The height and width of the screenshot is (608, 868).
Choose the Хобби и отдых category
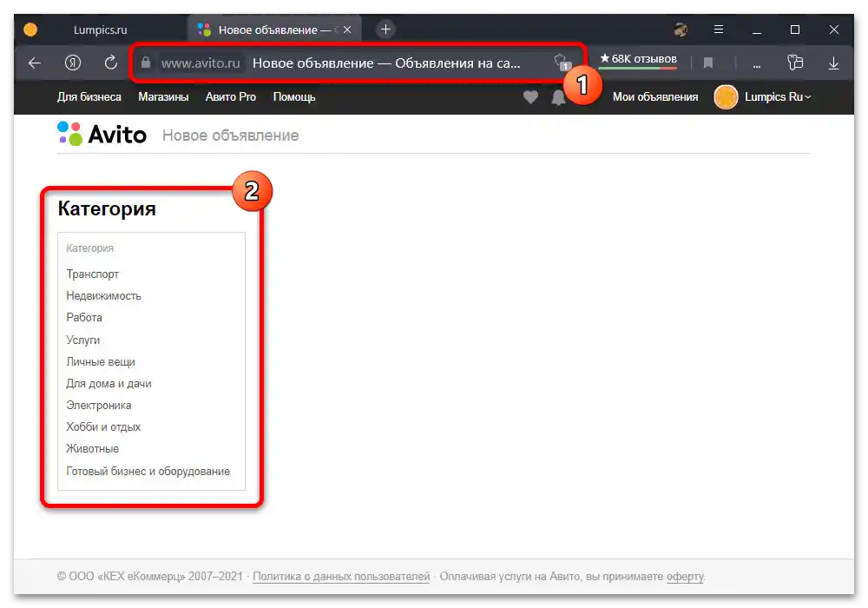coord(103,427)
